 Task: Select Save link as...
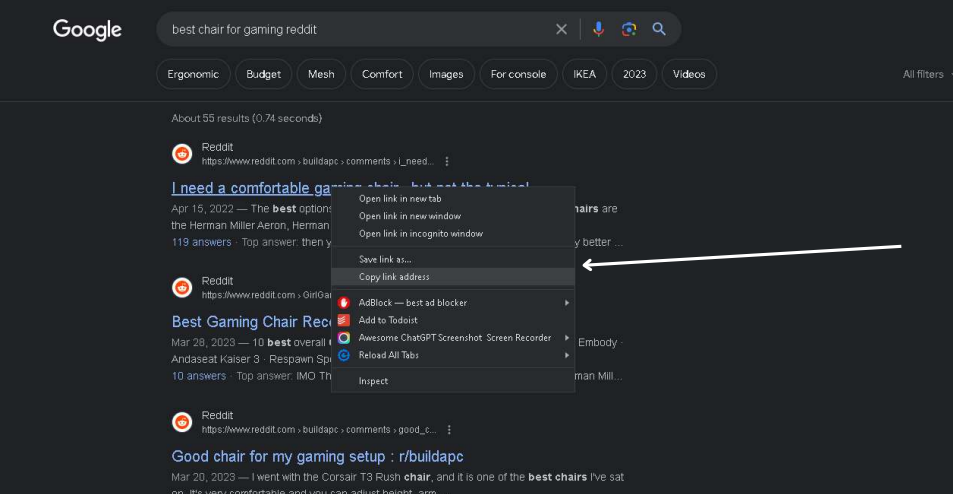coord(453,259)
